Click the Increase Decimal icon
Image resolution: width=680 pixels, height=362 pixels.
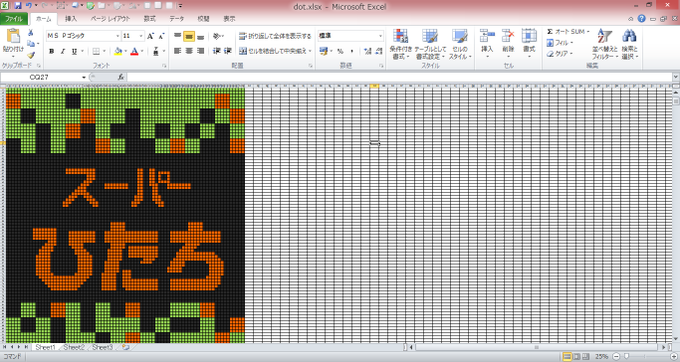tap(368, 51)
